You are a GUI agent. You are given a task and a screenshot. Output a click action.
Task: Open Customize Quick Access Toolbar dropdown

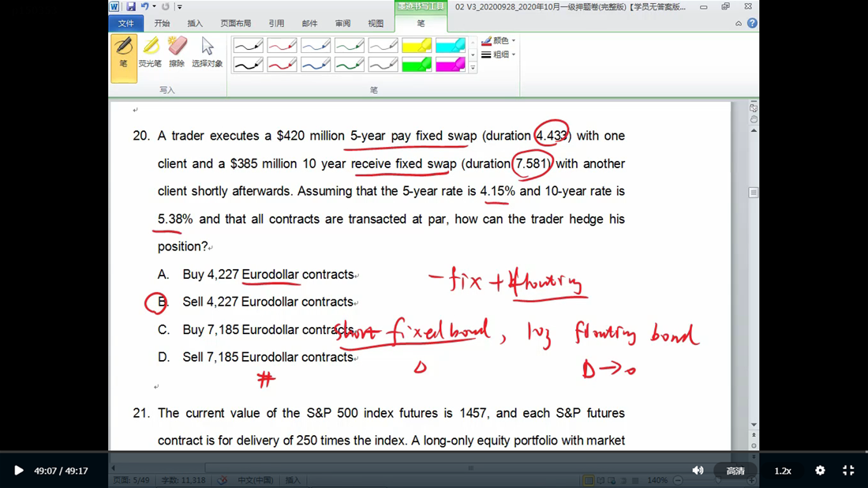tap(179, 6)
